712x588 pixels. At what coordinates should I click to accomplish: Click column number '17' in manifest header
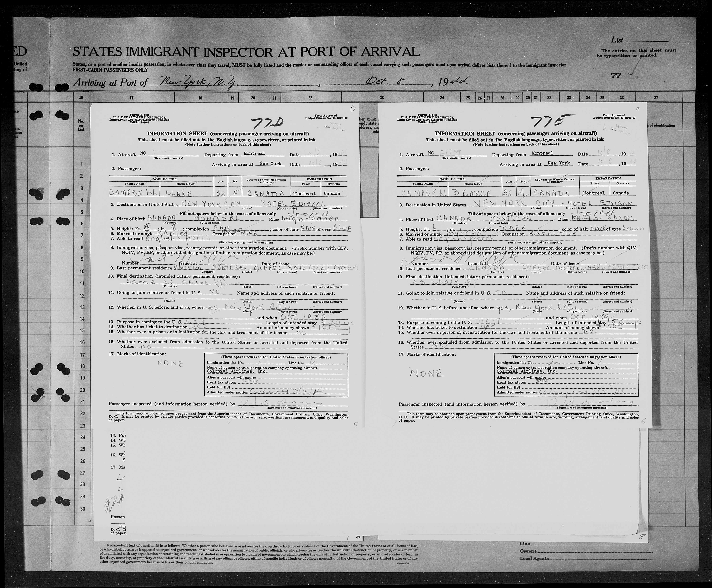click(x=132, y=98)
